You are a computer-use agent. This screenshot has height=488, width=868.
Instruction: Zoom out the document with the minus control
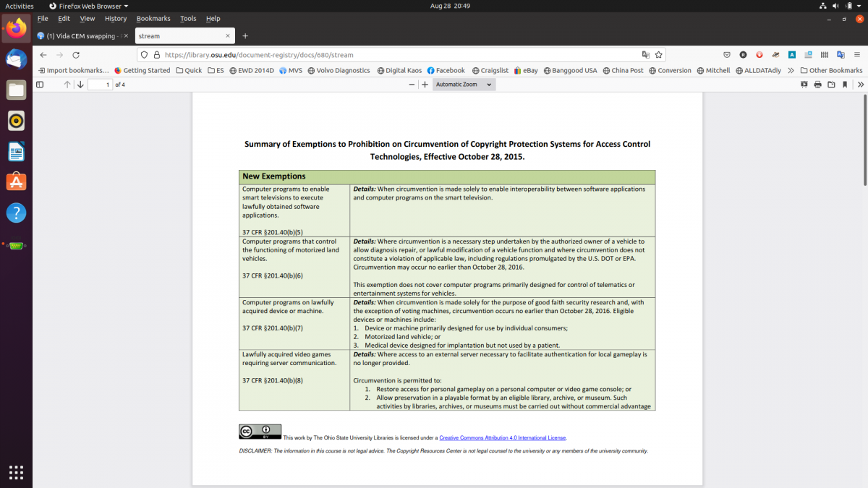tap(411, 84)
